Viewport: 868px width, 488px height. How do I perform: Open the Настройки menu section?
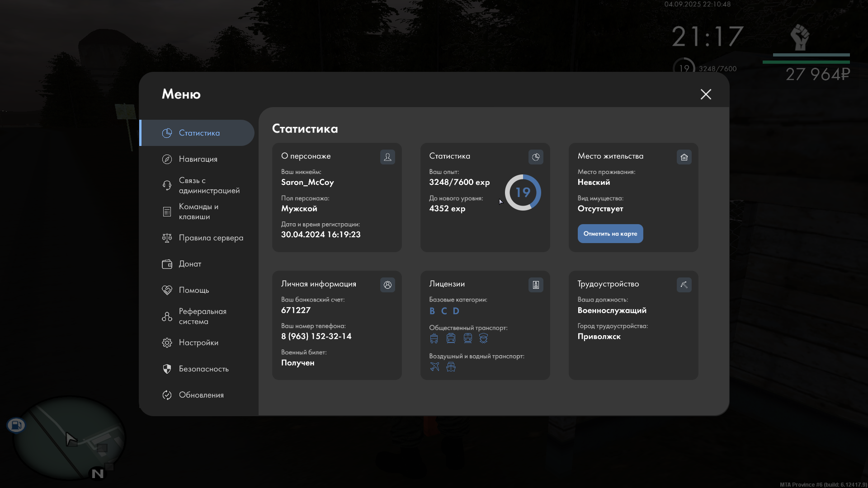click(198, 343)
